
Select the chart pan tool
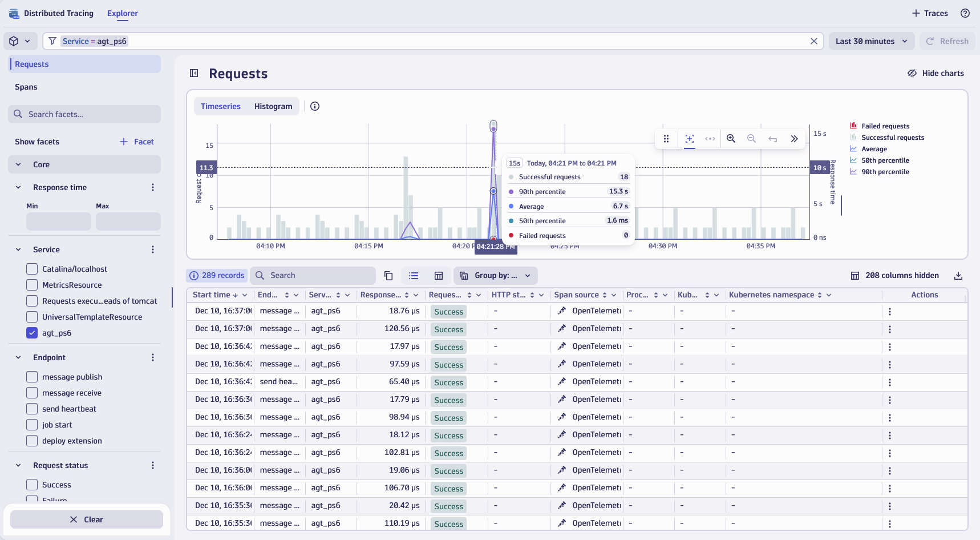click(x=710, y=139)
